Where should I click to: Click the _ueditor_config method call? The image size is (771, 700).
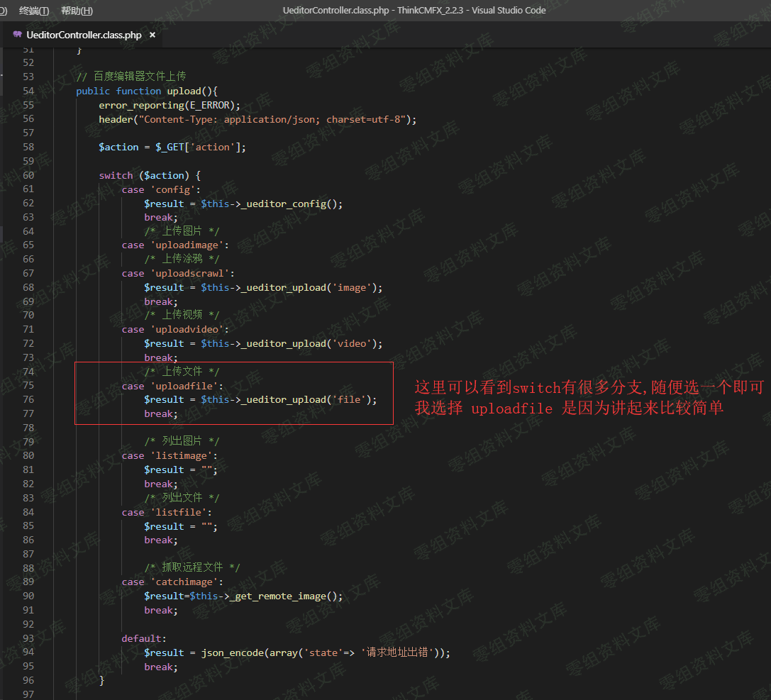point(284,204)
